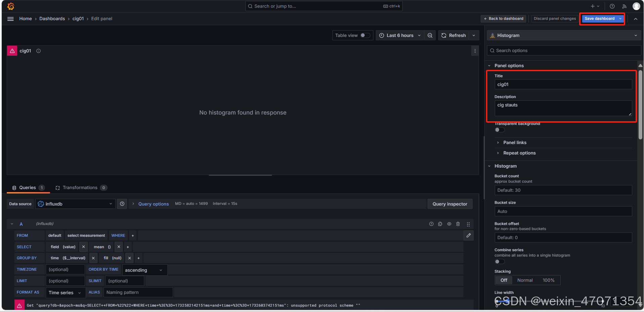644x312 pixels.
Task: Switch to the Transformations tab
Action: coord(80,187)
